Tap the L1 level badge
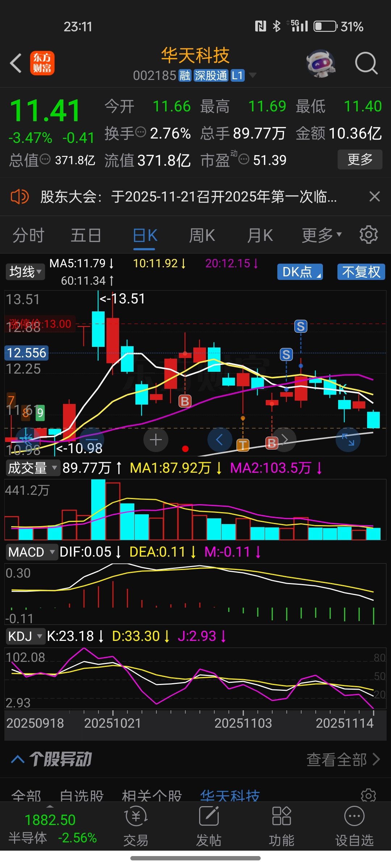 click(x=237, y=76)
